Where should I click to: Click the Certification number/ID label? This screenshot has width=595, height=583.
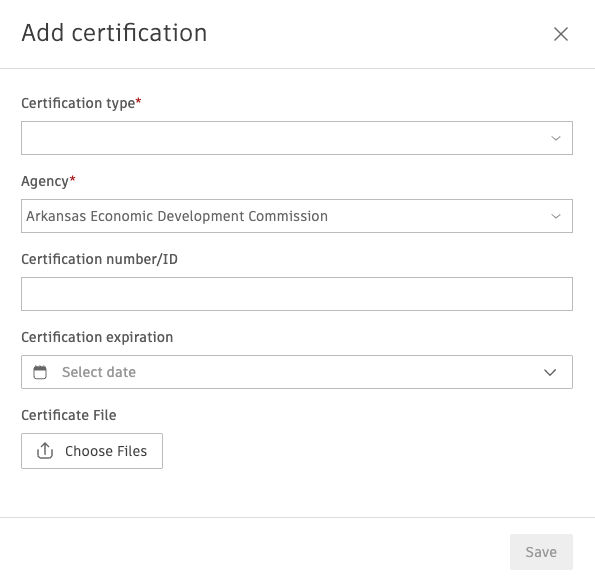(99, 259)
